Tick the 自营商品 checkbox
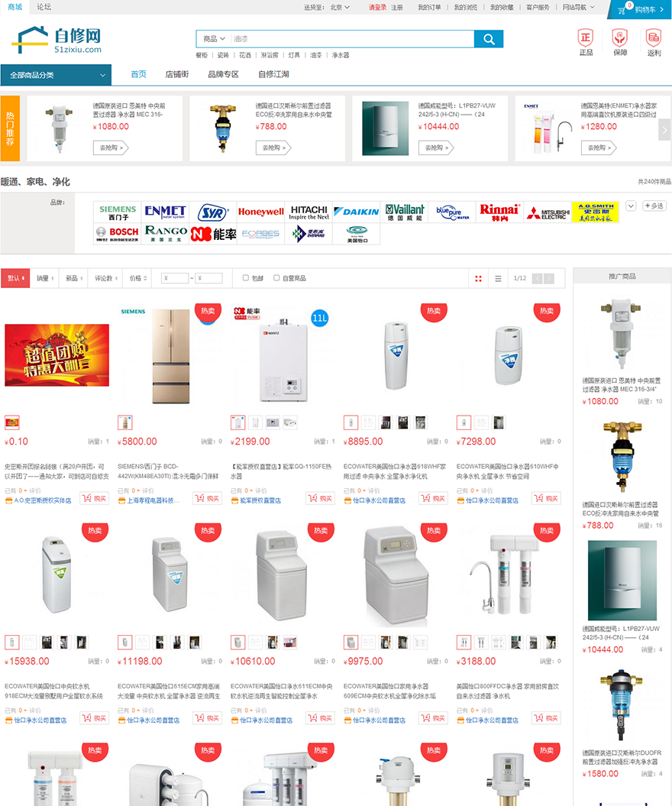Image resolution: width=672 pixels, height=806 pixels. pyautogui.click(x=276, y=278)
